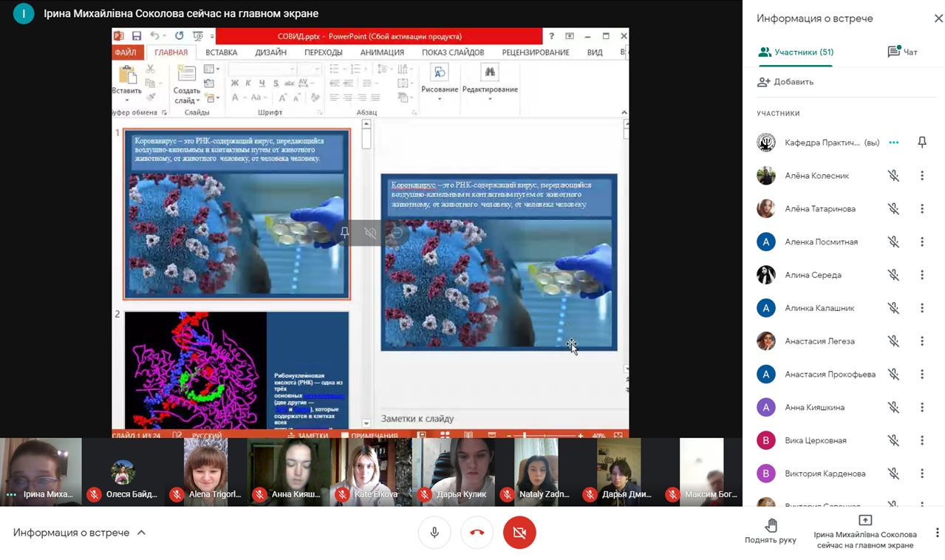
Task: Open the ДИЗАЙН ribbon tab
Action: (271, 52)
